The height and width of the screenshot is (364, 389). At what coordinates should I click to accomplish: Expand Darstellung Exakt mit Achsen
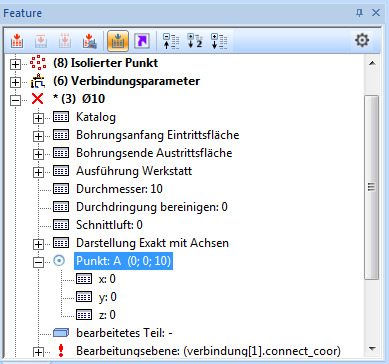click(39, 244)
